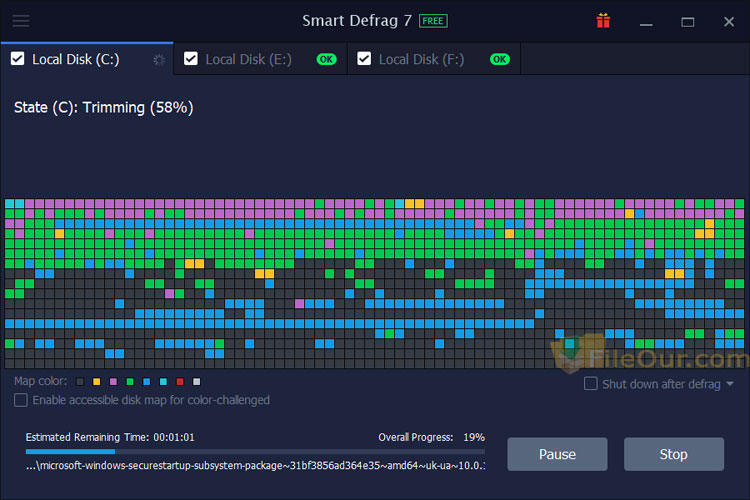Click the spinning progress icon on Local Disk (C:)
Image resolution: width=750 pixels, height=500 pixels.
click(x=159, y=59)
